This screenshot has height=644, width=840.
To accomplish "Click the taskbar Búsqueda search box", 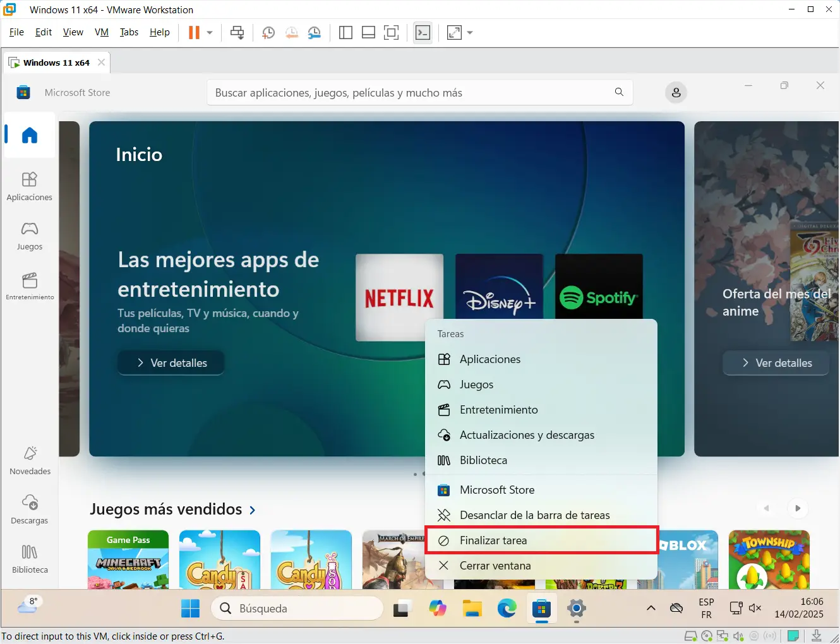I will click(297, 609).
